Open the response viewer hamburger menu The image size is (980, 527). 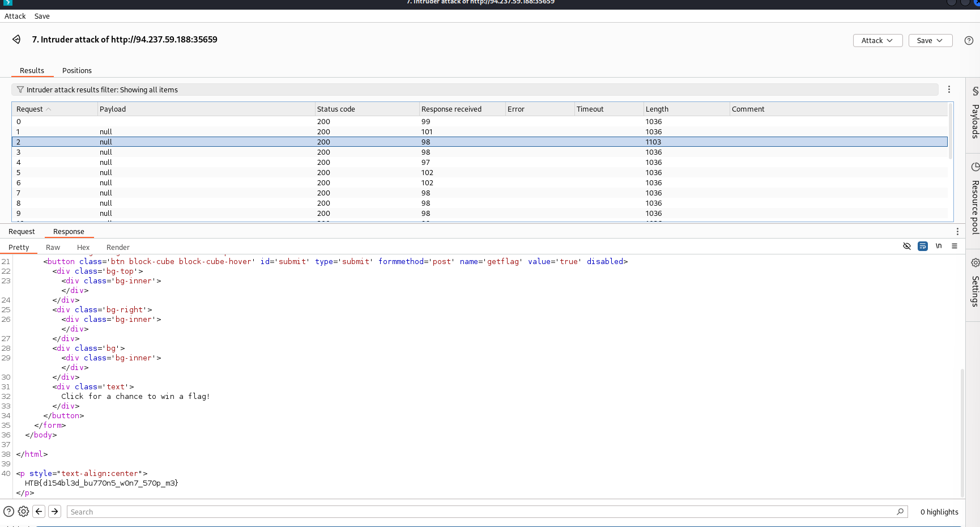tap(955, 246)
